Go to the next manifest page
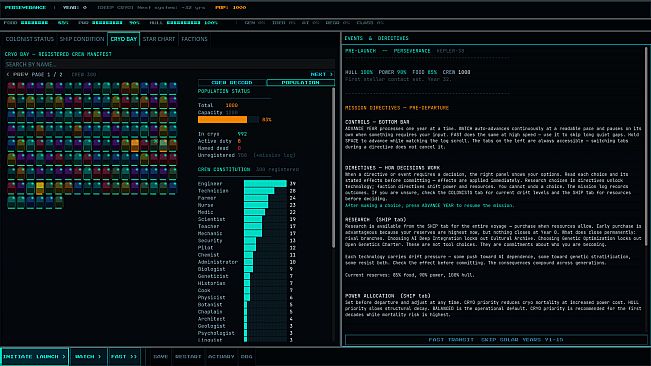 coord(322,74)
